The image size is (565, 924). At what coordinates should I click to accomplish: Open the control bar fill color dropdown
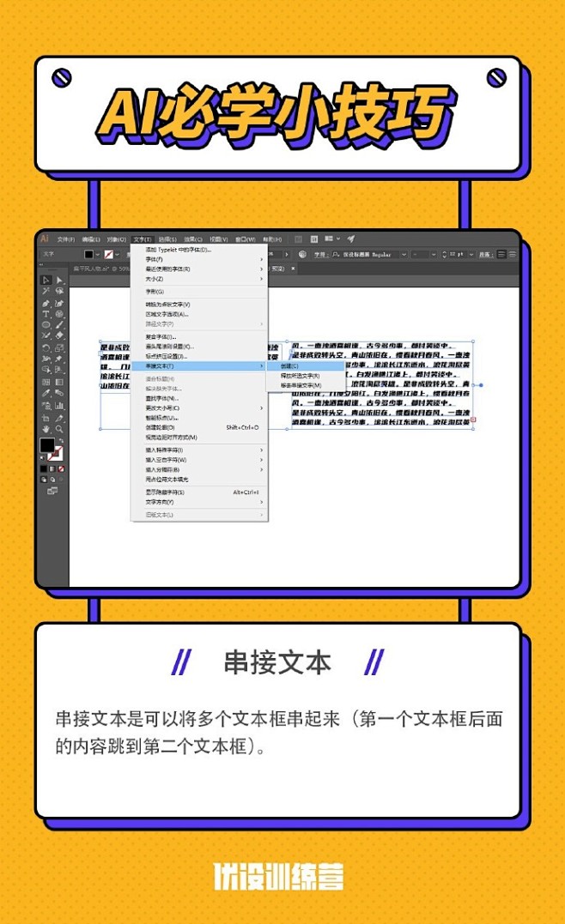click(98, 255)
